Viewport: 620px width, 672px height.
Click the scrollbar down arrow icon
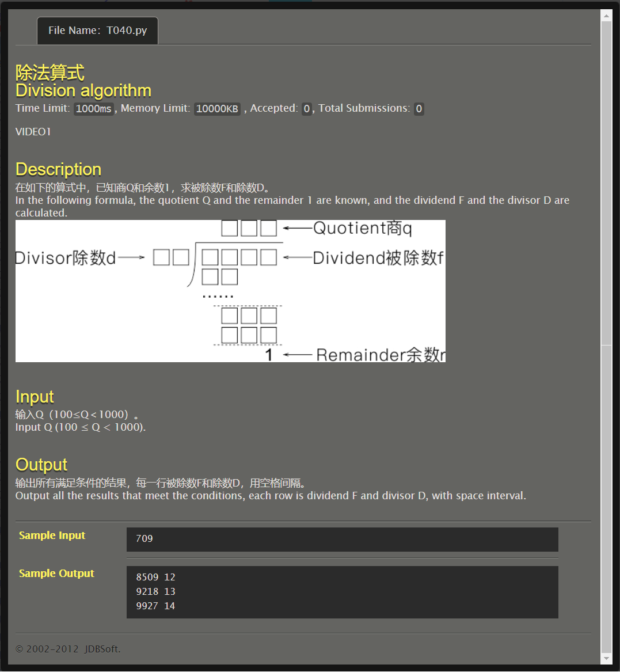click(x=607, y=659)
